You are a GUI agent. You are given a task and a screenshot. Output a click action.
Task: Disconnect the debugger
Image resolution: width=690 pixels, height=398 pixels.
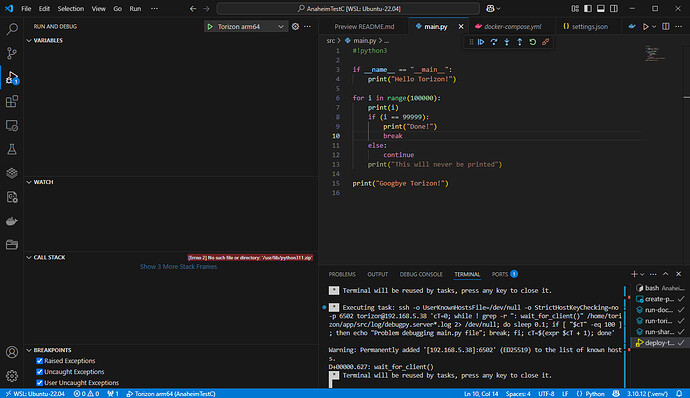coord(546,42)
